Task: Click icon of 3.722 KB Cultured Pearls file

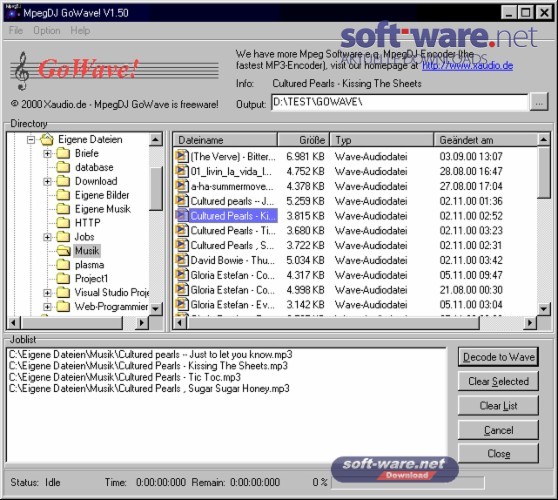Action: point(181,245)
